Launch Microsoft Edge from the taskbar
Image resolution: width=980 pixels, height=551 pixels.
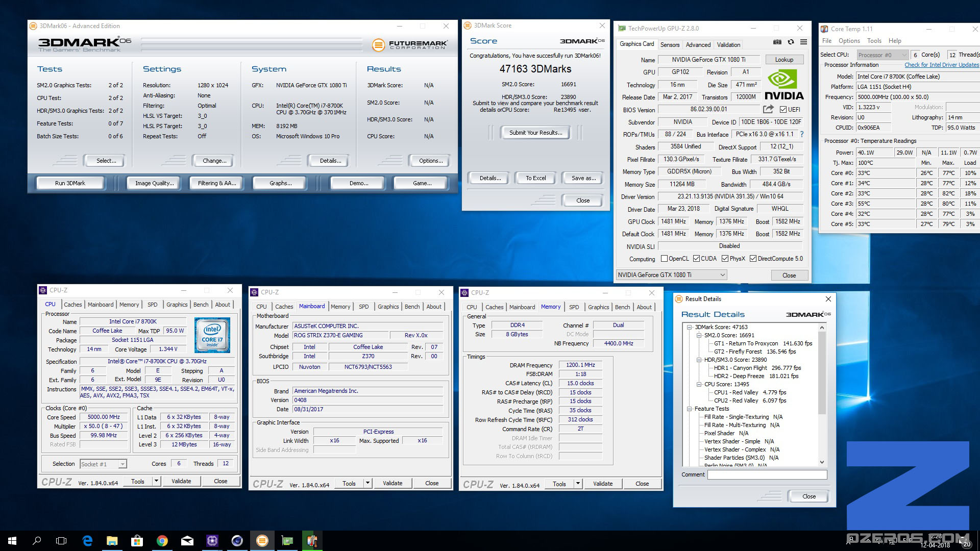tap(87, 541)
